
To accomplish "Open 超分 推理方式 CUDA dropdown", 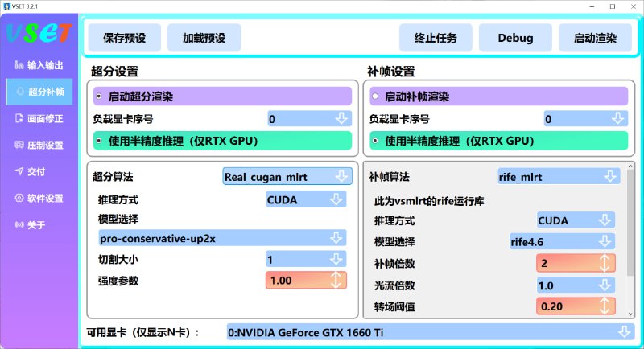I will tap(306, 199).
